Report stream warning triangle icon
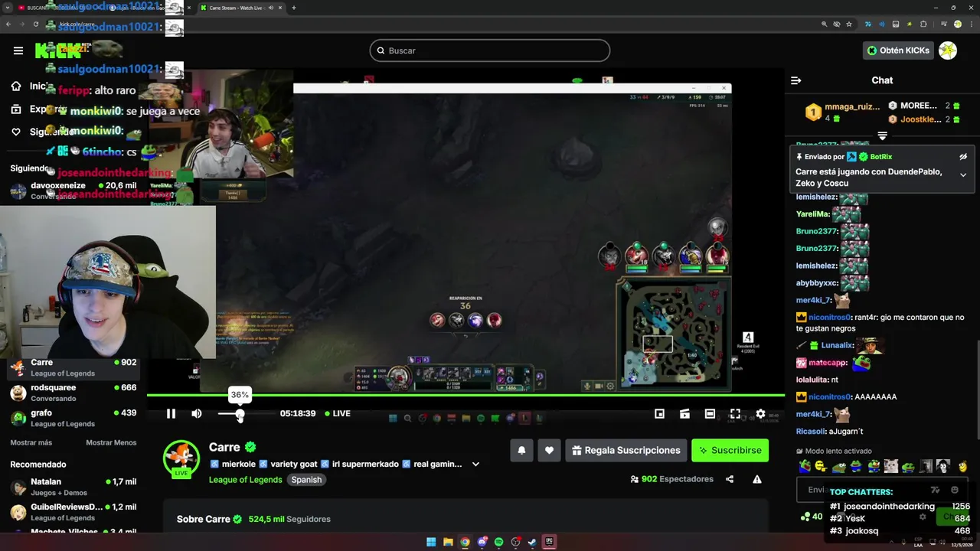The image size is (980, 551). [x=757, y=479]
